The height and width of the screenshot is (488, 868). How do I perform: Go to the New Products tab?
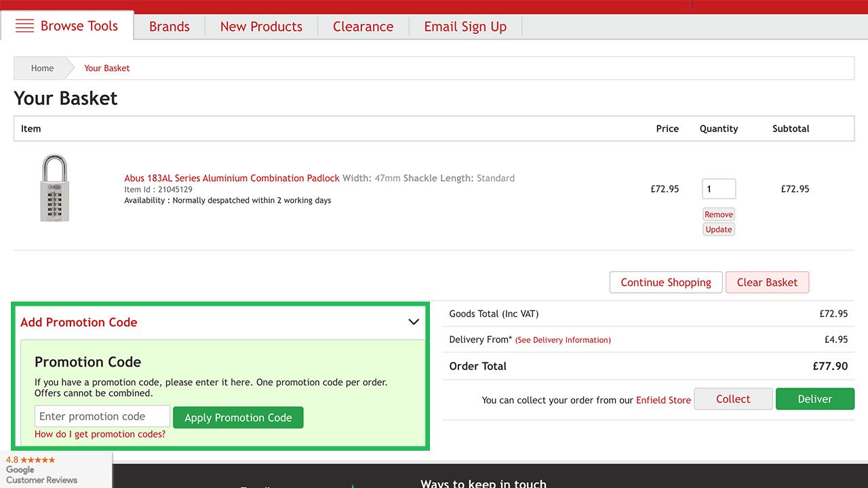(261, 26)
